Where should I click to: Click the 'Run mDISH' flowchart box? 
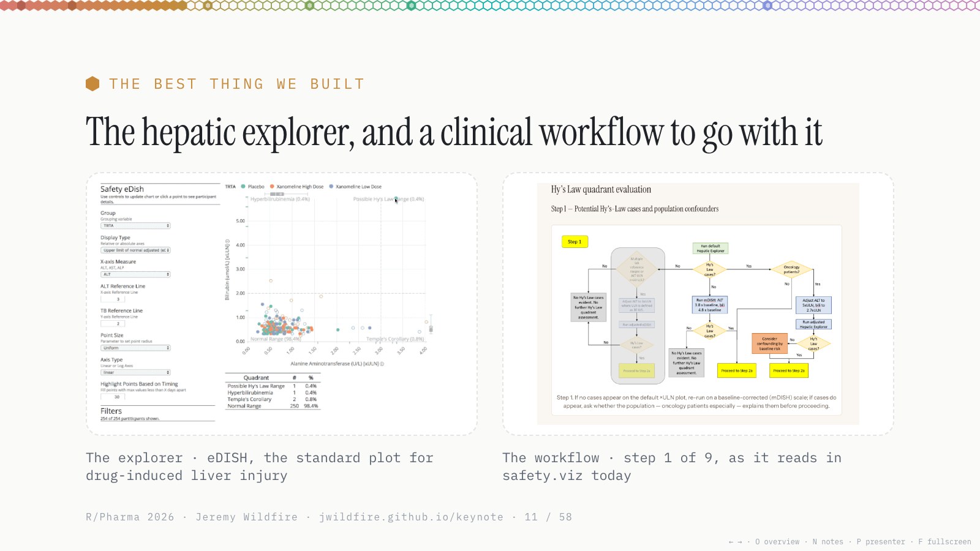pyautogui.click(x=709, y=305)
